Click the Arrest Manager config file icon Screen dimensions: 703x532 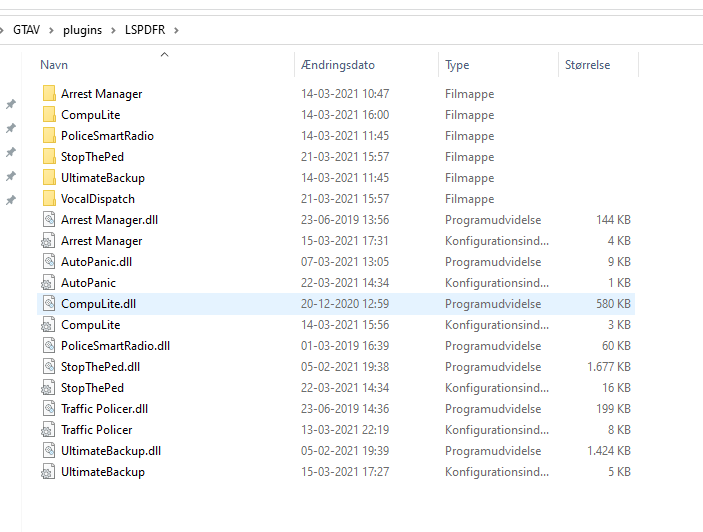tap(48, 241)
